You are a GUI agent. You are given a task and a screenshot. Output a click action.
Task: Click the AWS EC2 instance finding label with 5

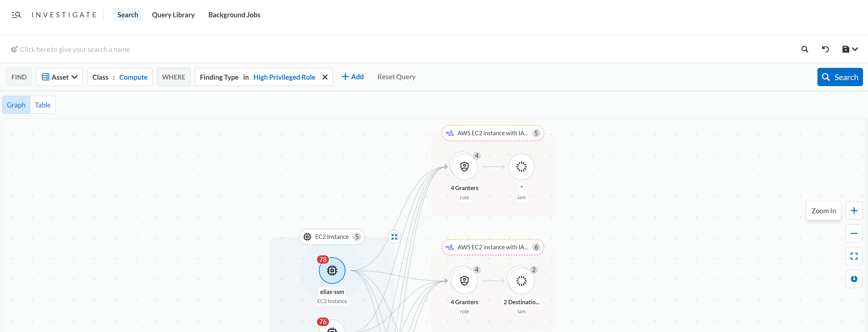[493, 133]
